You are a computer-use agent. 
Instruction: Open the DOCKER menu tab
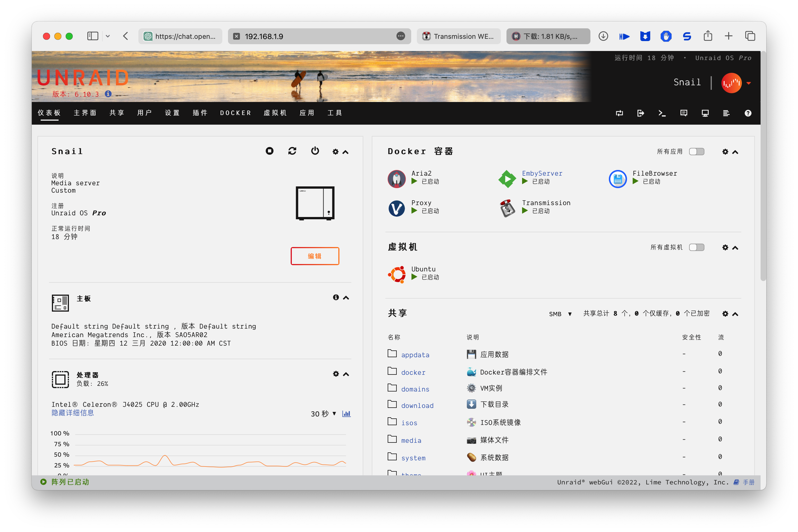point(235,113)
